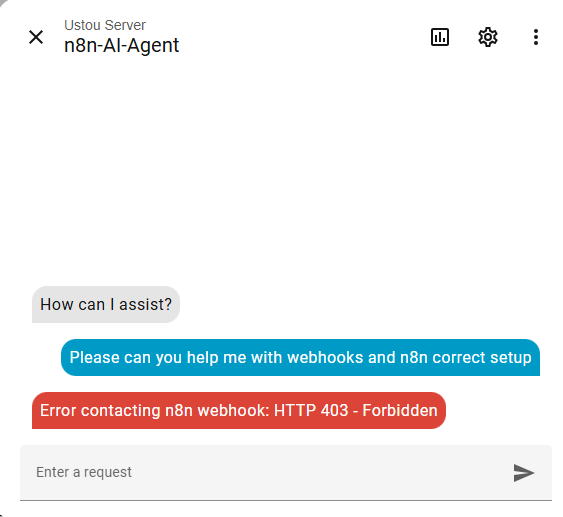Open the debug pipeline chart icon

439,37
